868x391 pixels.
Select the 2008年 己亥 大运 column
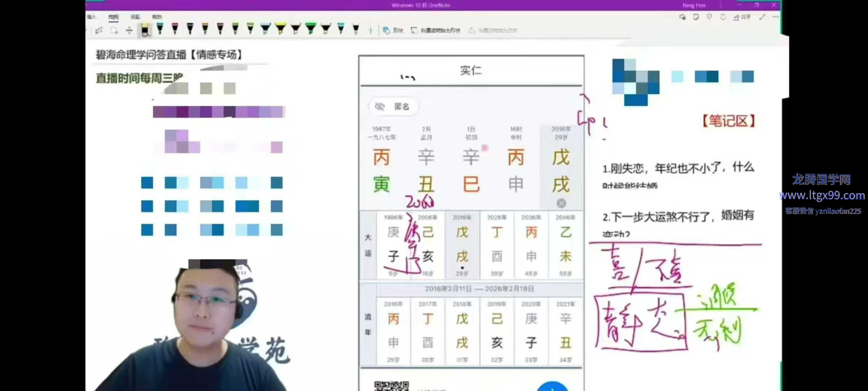click(x=427, y=245)
